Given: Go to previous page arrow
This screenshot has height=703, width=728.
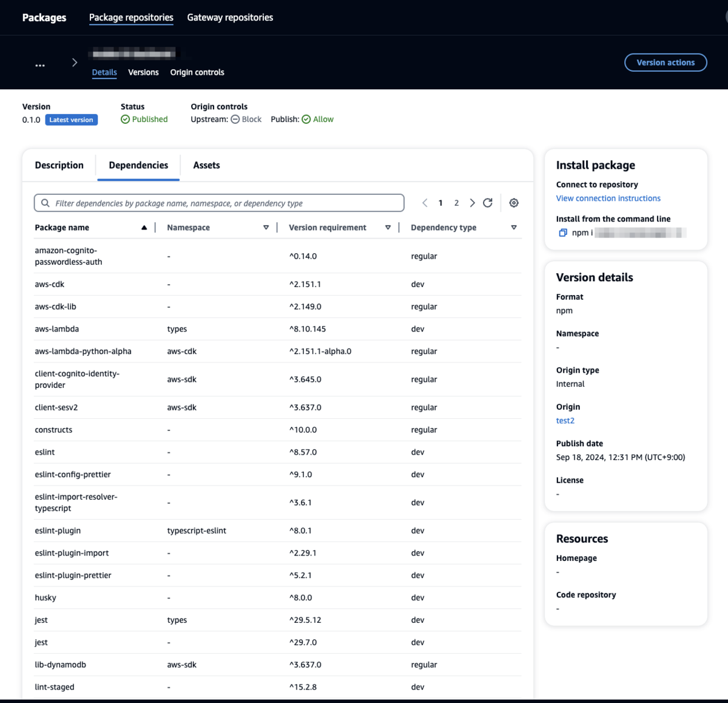Looking at the screenshot, I should pos(425,203).
